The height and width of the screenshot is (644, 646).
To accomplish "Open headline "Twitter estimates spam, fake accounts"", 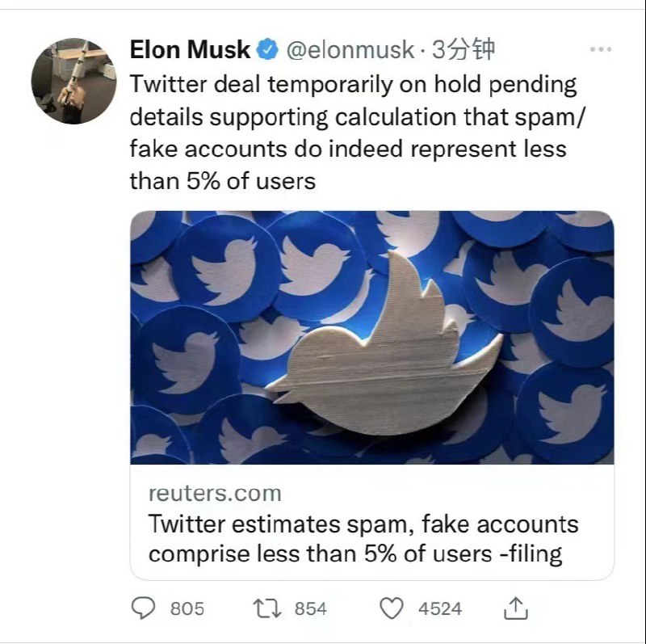I will (x=363, y=524).
